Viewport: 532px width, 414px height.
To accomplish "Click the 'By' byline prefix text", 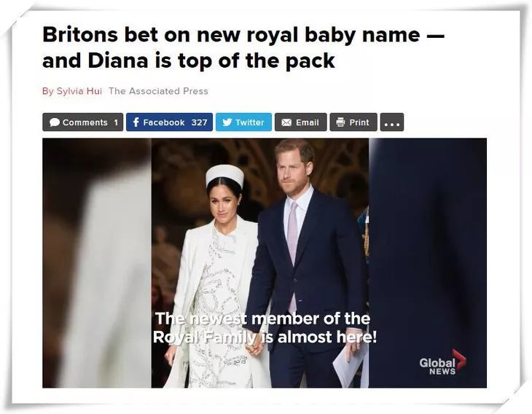I will [x=48, y=91].
